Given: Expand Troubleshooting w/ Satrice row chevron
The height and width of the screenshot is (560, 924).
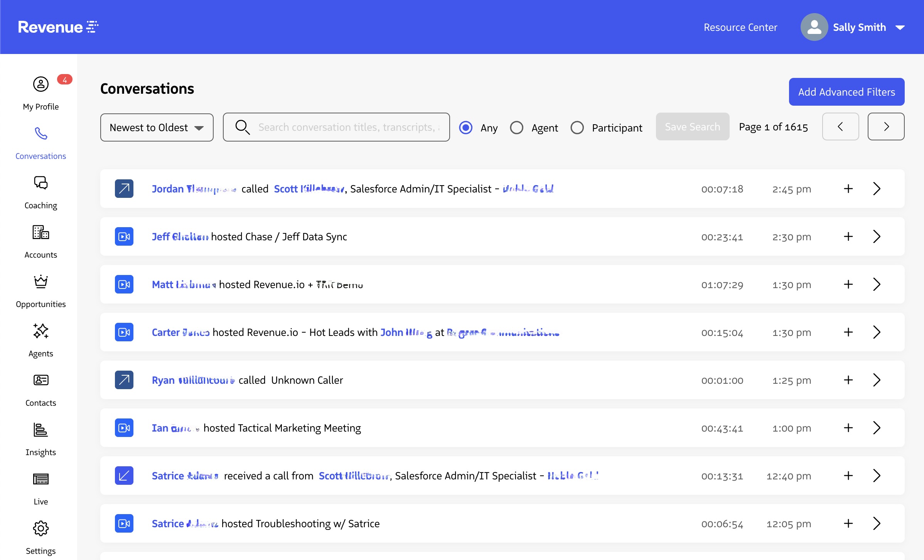Looking at the screenshot, I should [877, 523].
